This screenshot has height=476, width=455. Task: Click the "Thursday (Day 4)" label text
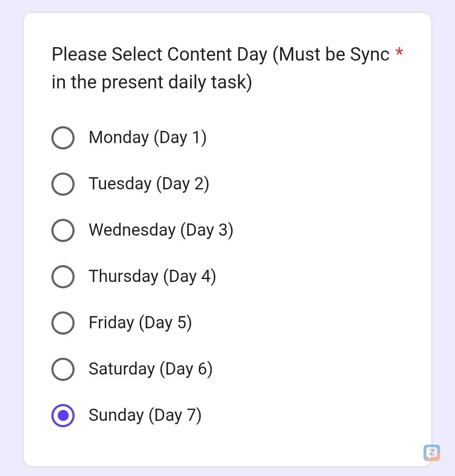click(152, 277)
